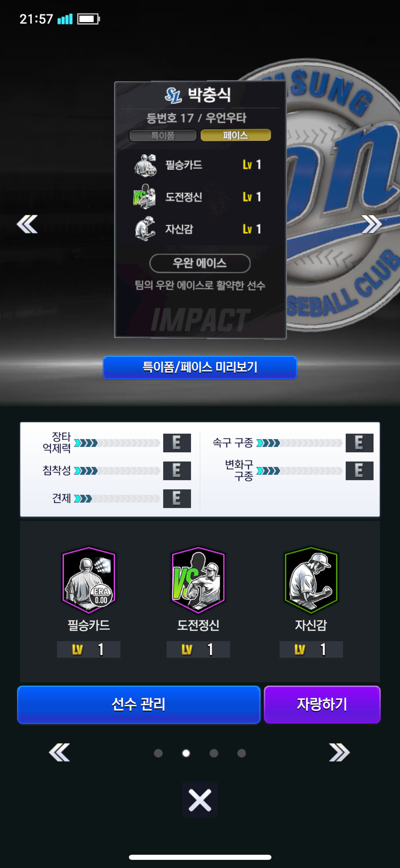Show next page with bottom right chevron

(339, 752)
